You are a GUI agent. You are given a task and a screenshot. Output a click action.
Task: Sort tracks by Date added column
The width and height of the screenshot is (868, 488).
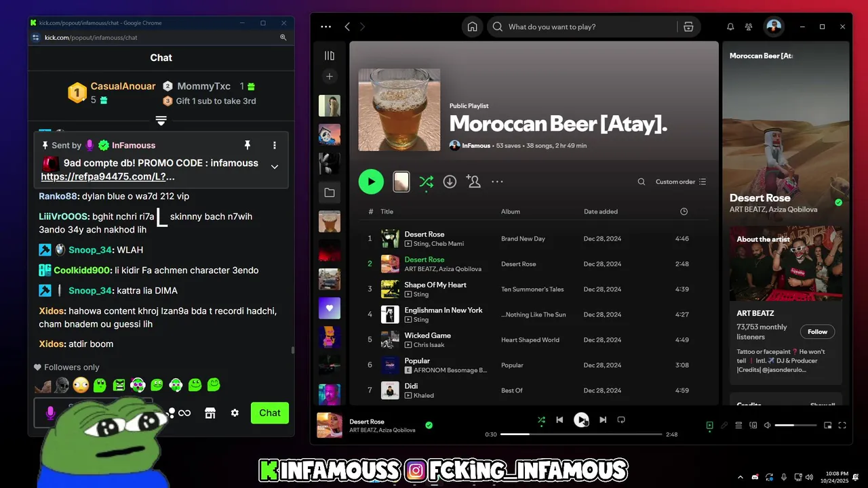(x=601, y=211)
